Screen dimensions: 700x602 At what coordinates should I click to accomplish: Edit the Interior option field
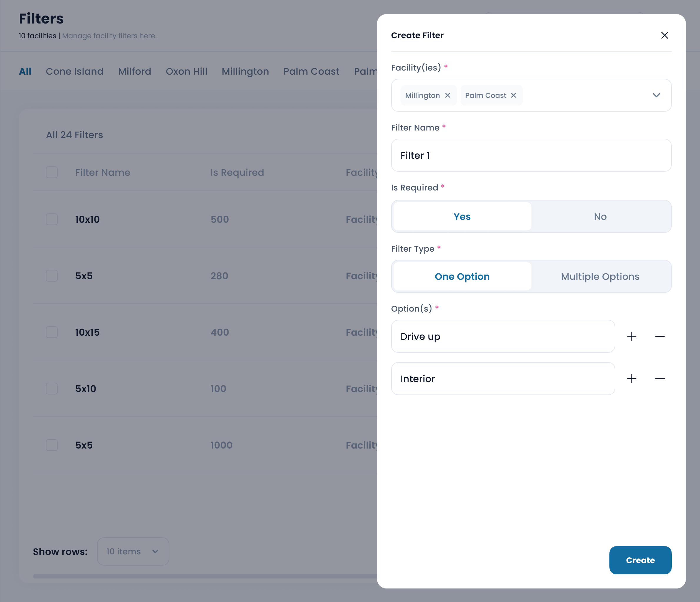tap(502, 379)
